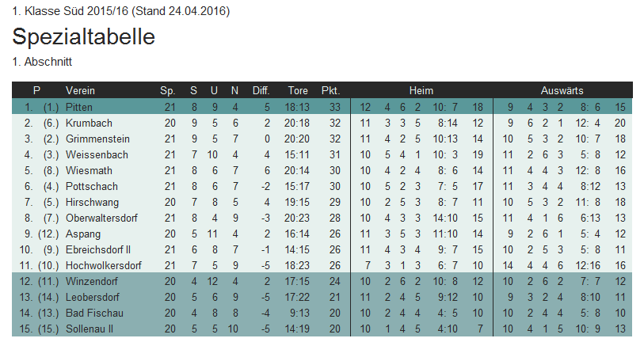Open the Krumbach team entry
644x342 pixels.
[x=89, y=123]
